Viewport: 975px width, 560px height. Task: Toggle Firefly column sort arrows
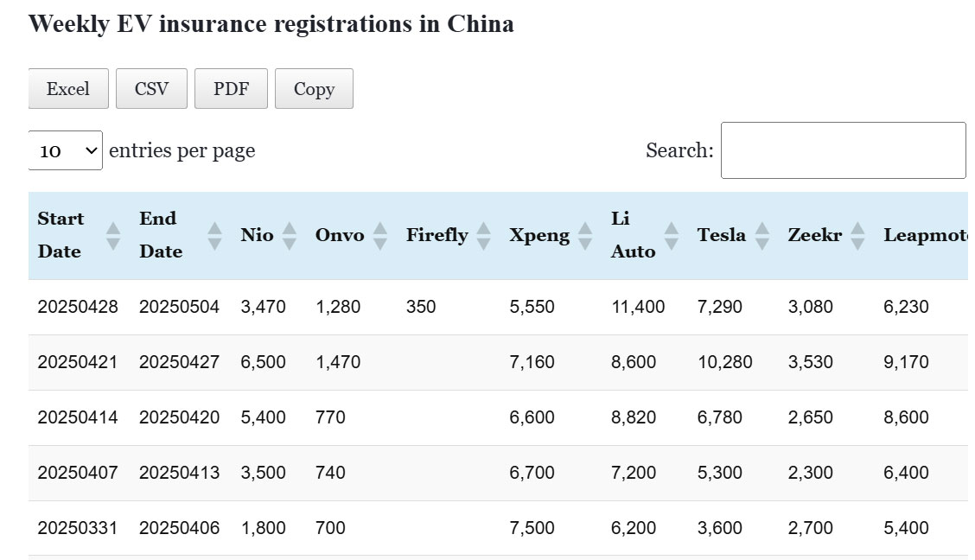point(483,235)
